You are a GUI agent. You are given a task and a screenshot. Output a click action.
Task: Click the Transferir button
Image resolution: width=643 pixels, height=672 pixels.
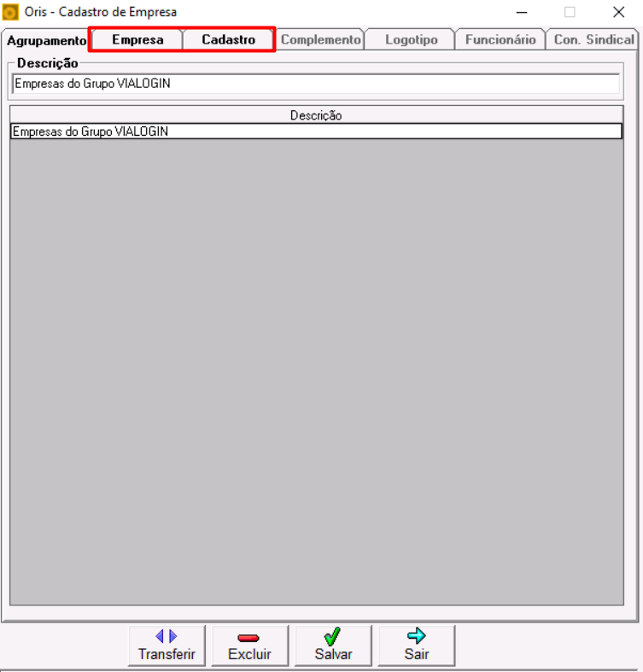(167, 646)
